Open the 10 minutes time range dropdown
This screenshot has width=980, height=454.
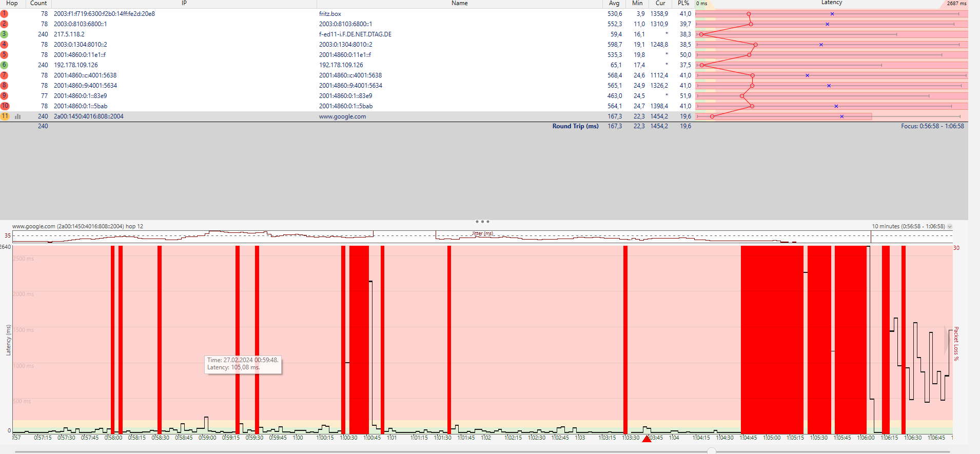(x=950, y=226)
